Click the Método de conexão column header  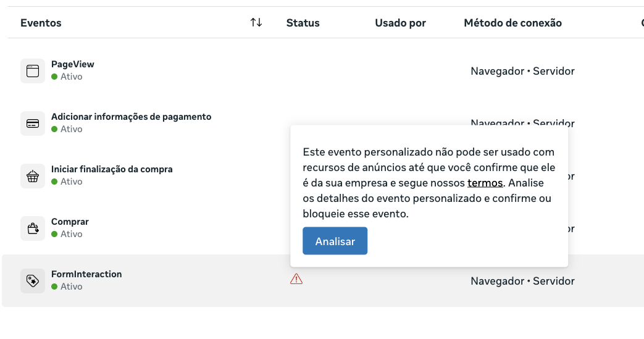512,23
